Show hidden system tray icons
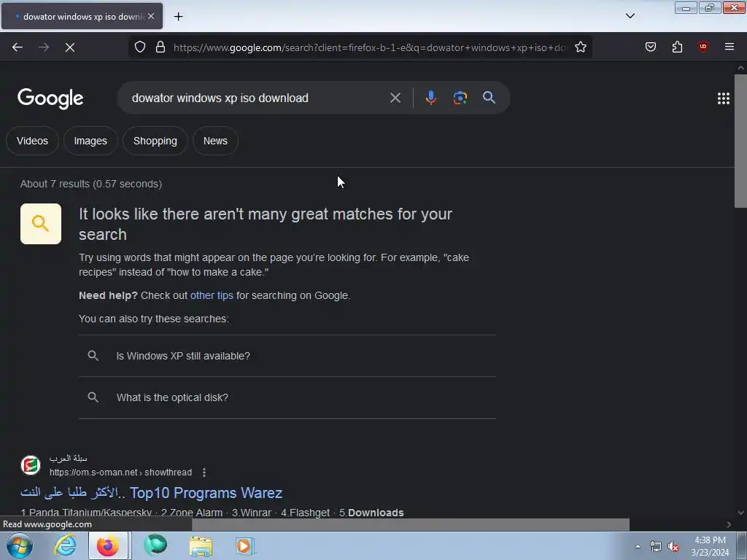747x560 pixels. 638,546
